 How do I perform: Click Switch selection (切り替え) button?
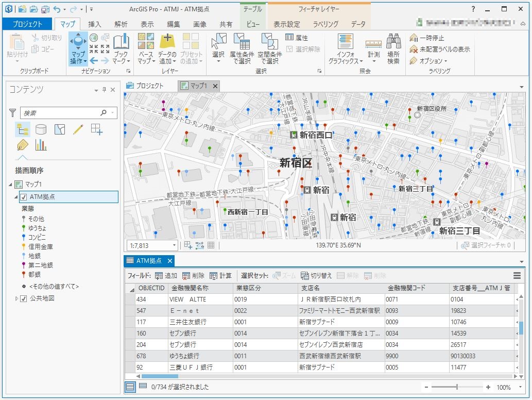coord(316,276)
